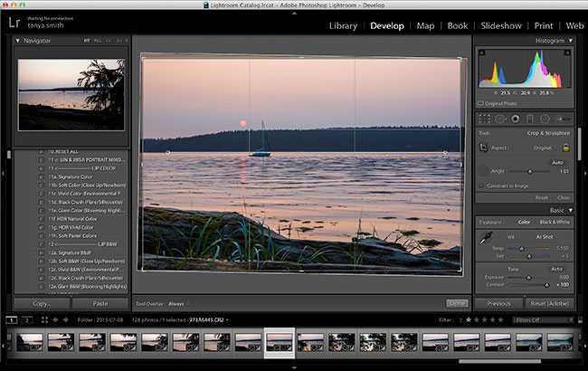Viewport: 588px width, 371px height.
Task: Pick the White Balance Selector eyedropper
Action: point(486,238)
